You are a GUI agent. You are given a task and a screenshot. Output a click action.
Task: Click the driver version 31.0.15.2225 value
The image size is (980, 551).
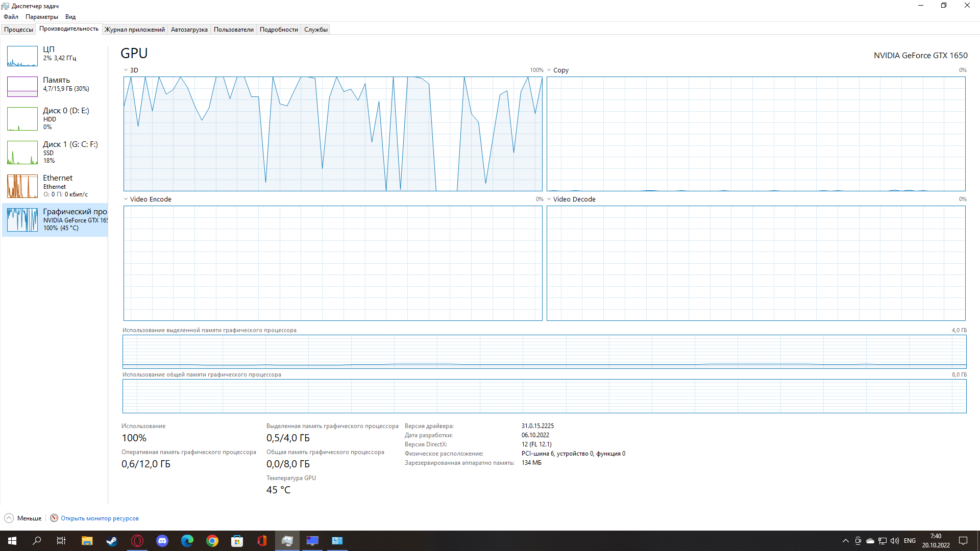point(537,426)
